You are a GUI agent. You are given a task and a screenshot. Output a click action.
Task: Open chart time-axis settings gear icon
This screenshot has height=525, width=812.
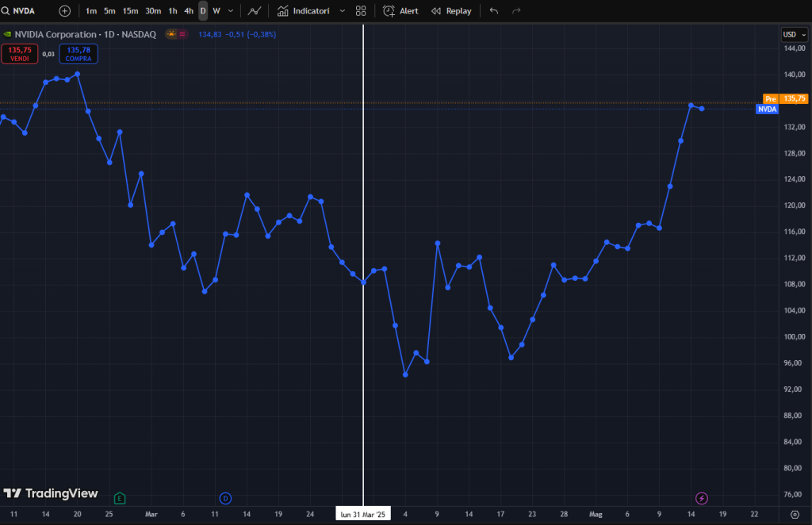[795, 514]
